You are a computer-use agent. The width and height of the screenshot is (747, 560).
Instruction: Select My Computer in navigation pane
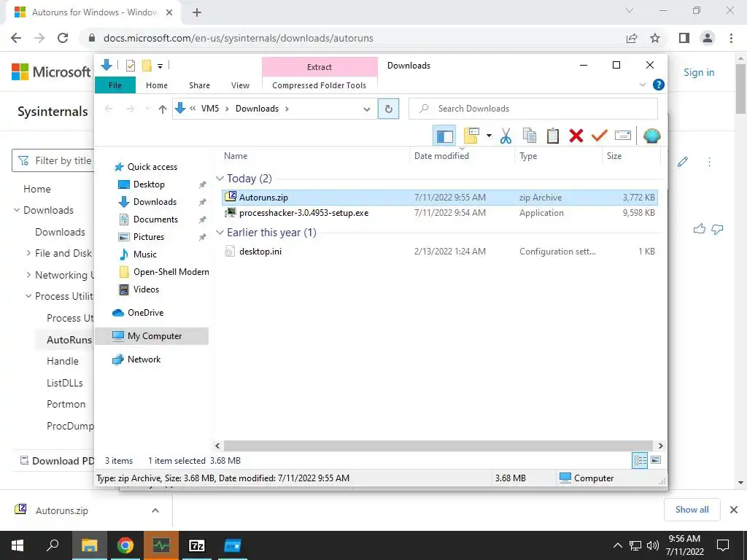click(x=152, y=336)
